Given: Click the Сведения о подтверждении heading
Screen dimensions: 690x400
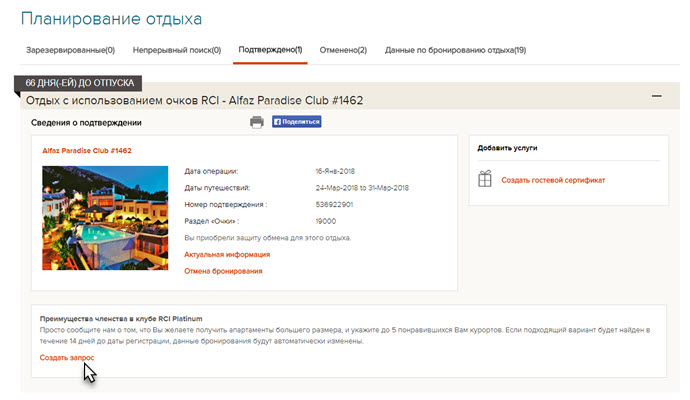Looking at the screenshot, I should tap(86, 123).
